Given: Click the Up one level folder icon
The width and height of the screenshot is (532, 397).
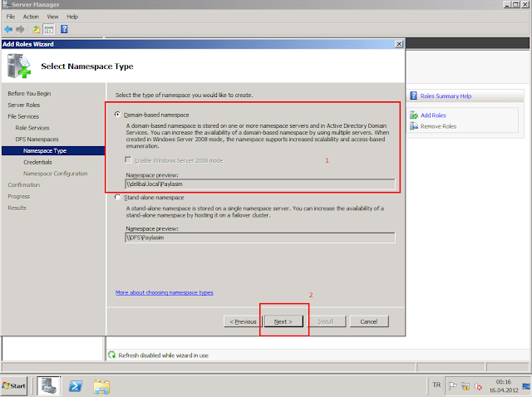Looking at the screenshot, I should [37, 29].
